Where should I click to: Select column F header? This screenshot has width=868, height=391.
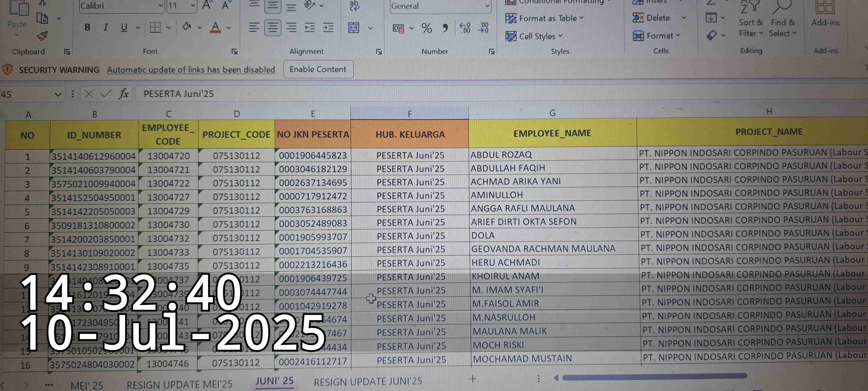click(409, 114)
